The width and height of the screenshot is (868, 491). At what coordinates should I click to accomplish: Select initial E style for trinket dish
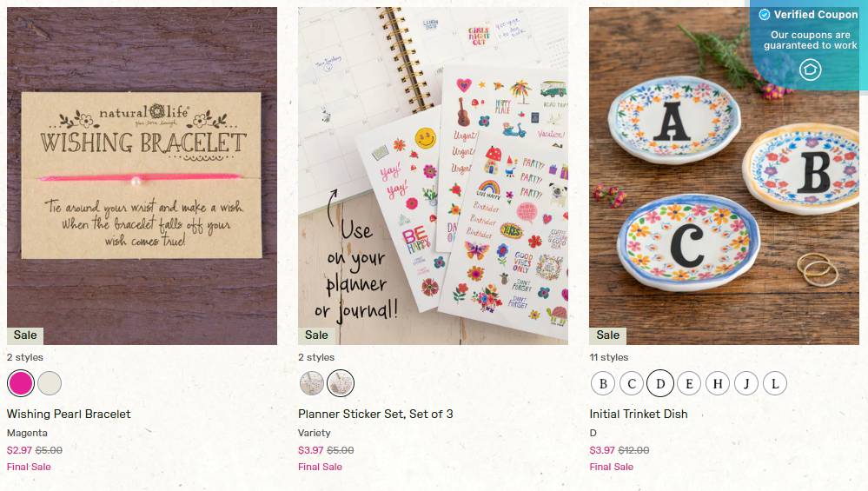(689, 383)
